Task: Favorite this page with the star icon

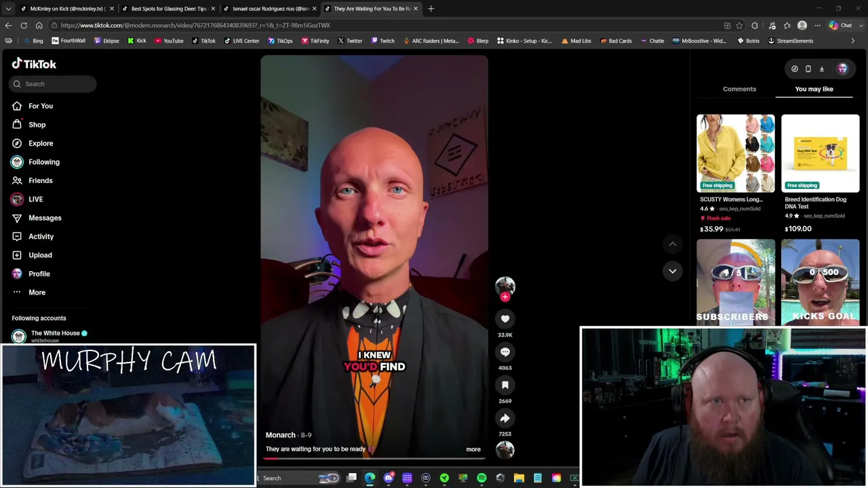Action: tap(740, 26)
